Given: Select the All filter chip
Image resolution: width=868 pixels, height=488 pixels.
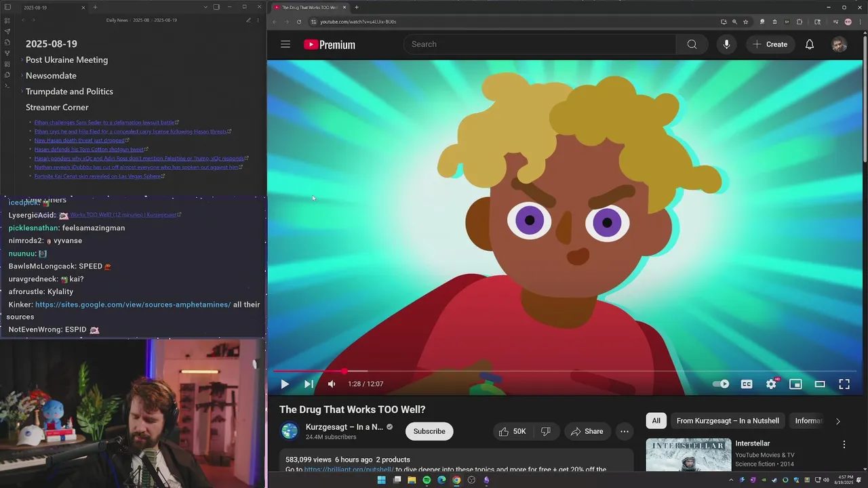Looking at the screenshot, I should 656,421.
